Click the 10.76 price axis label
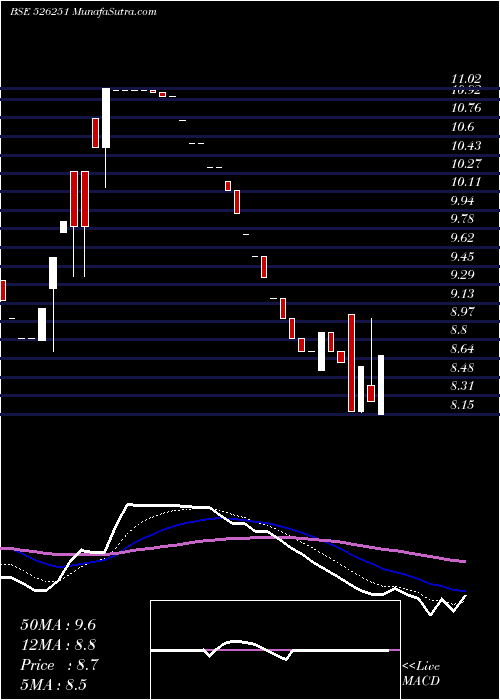Viewport: 500px width, 700px height. (466, 108)
